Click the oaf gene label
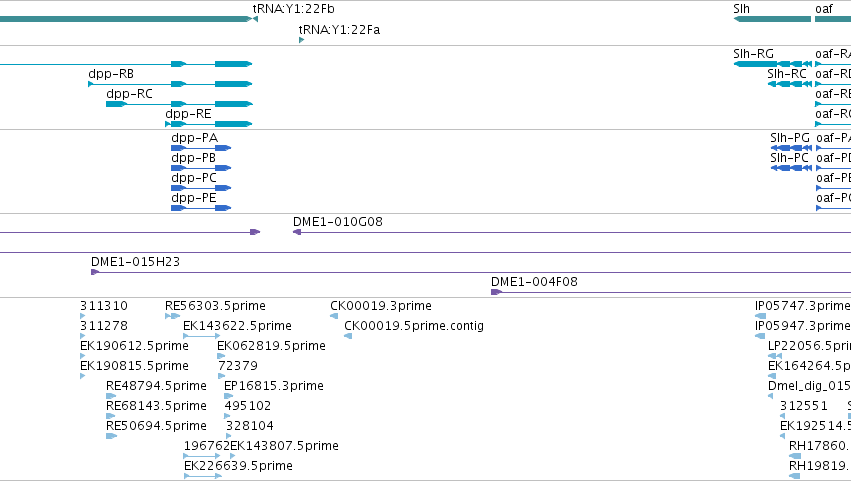 (x=824, y=9)
